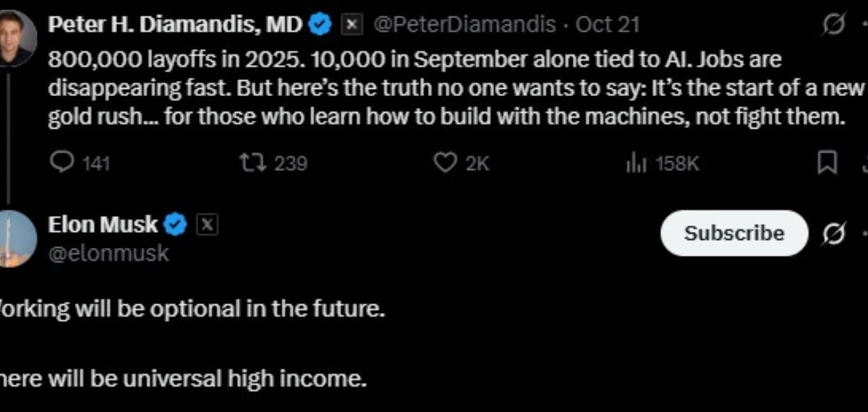Repost the 800,000 layoffs post
Screen dimensions: 868x412
pyautogui.click(x=253, y=163)
